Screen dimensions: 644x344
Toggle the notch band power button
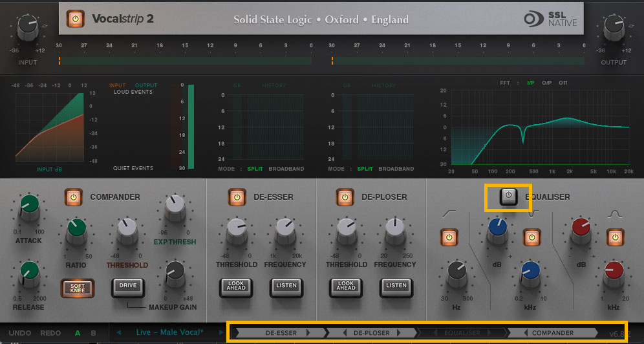[x=532, y=237]
